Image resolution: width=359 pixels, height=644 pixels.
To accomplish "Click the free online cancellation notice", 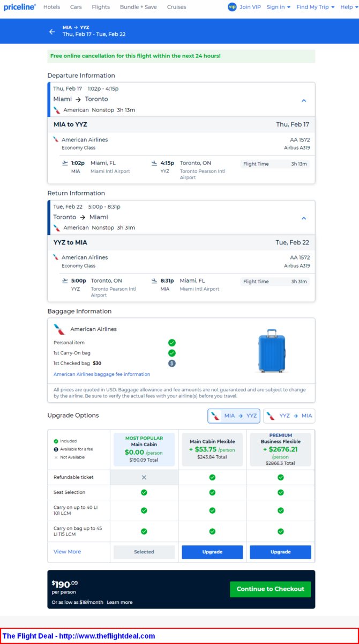I will 181,56.
